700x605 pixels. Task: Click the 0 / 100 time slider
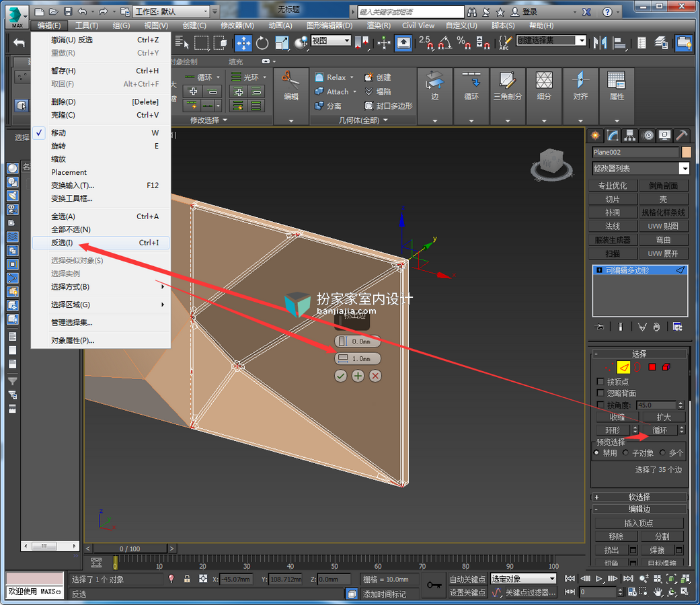click(x=130, y=549)
